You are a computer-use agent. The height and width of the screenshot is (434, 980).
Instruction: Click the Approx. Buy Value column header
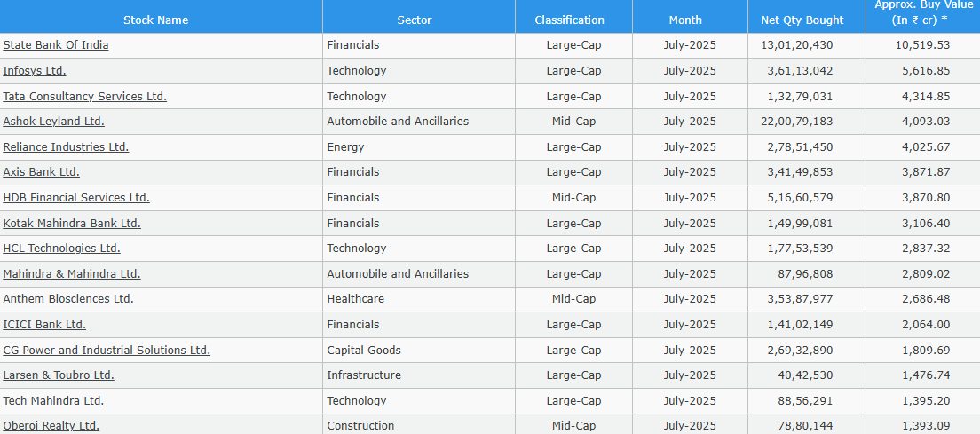(x=924, y=12)
